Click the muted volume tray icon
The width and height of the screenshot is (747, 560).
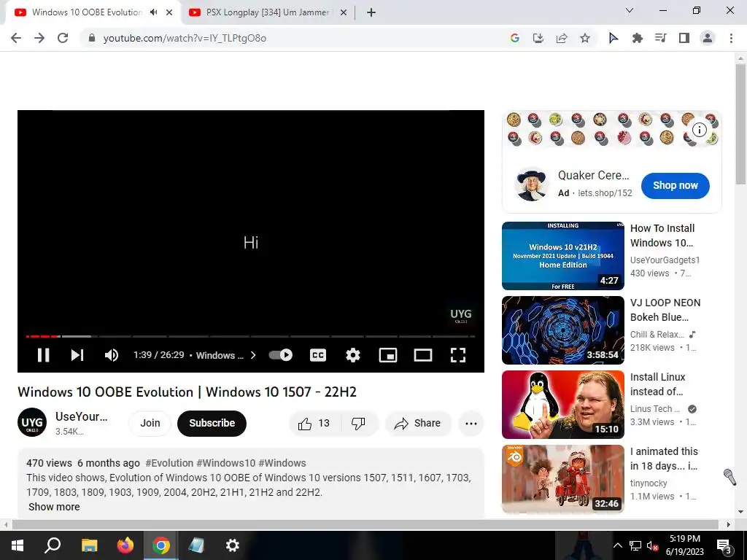[652, 545]
